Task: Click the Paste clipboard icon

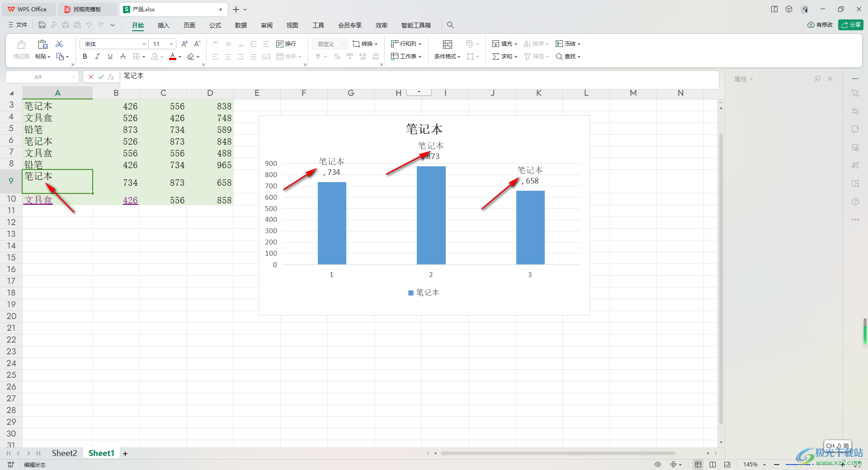Action: click(x=42, y=44)
